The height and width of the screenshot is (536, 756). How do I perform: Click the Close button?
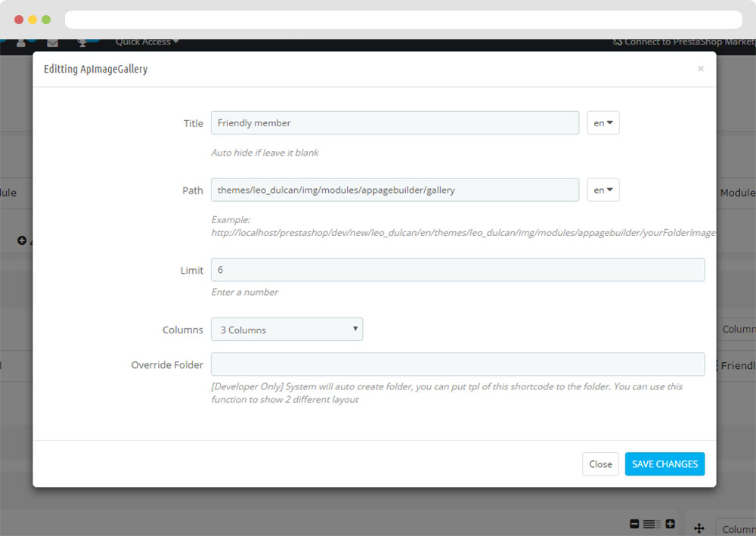(x=600, y=463)
